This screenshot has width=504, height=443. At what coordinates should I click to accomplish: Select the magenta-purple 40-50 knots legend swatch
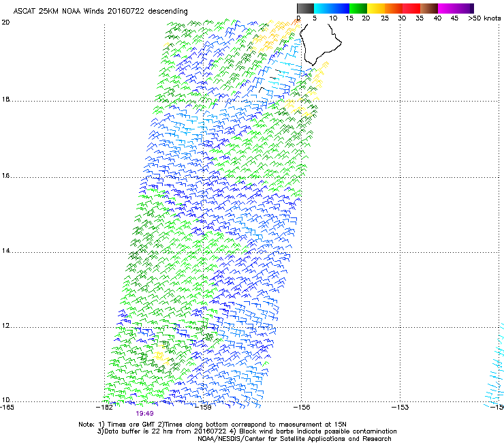pyautogui.click(x=456, y=8)
